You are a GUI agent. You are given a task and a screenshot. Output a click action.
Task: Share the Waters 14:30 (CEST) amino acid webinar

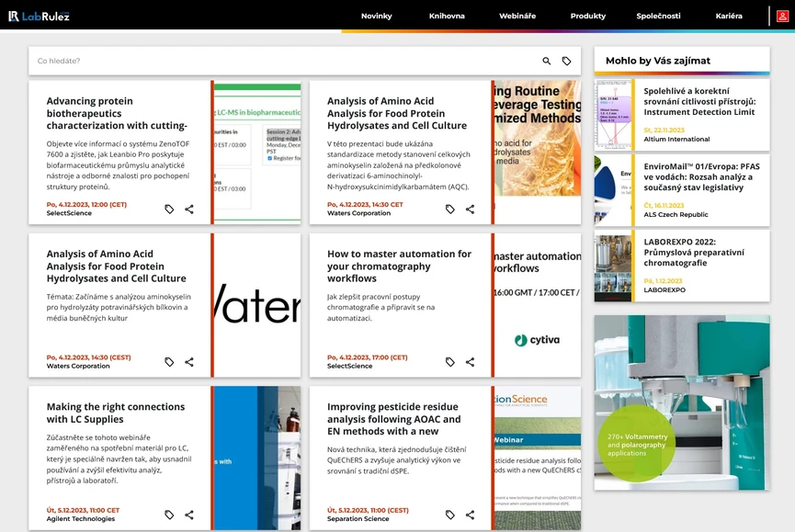pos(189,362)
